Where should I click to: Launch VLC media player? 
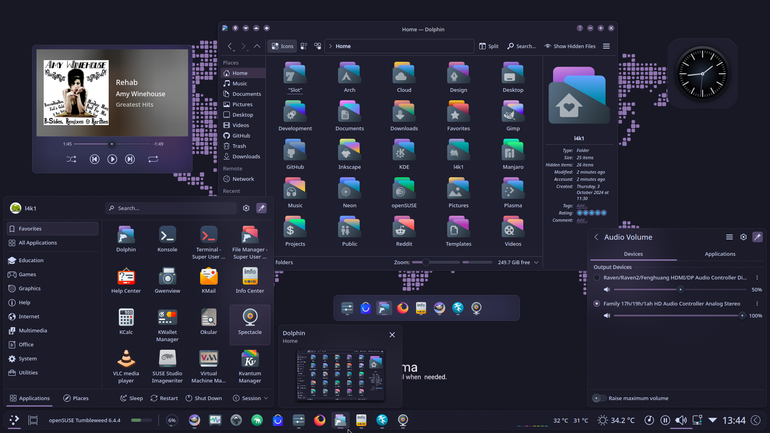coord(126,366)
